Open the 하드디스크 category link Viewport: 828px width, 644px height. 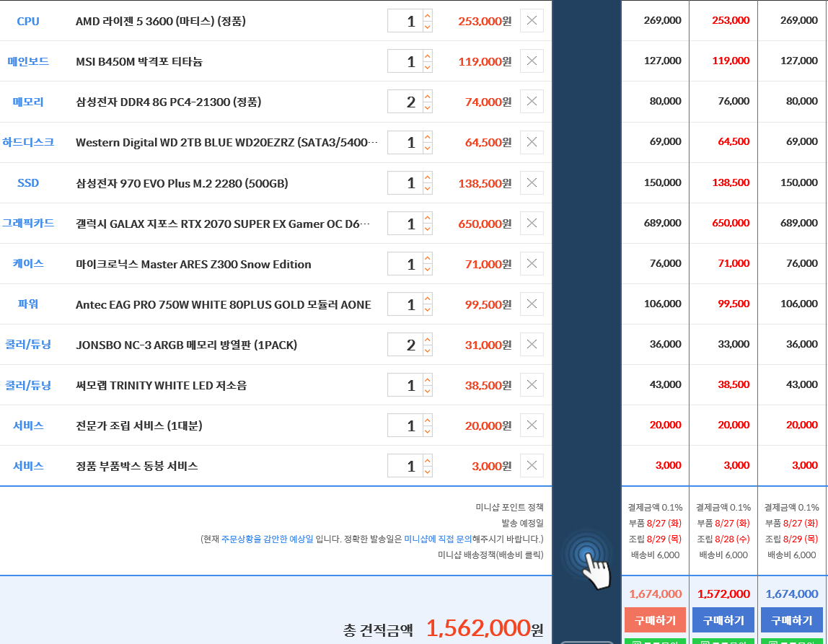(x=28, y=142)
